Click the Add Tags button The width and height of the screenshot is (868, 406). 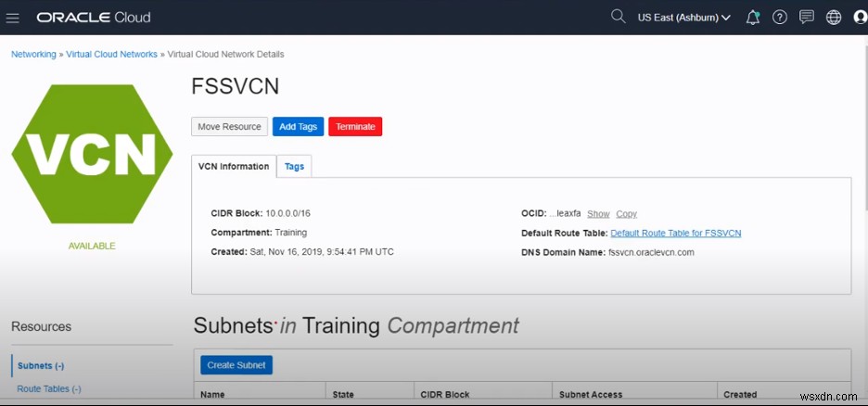coord(298,127)
